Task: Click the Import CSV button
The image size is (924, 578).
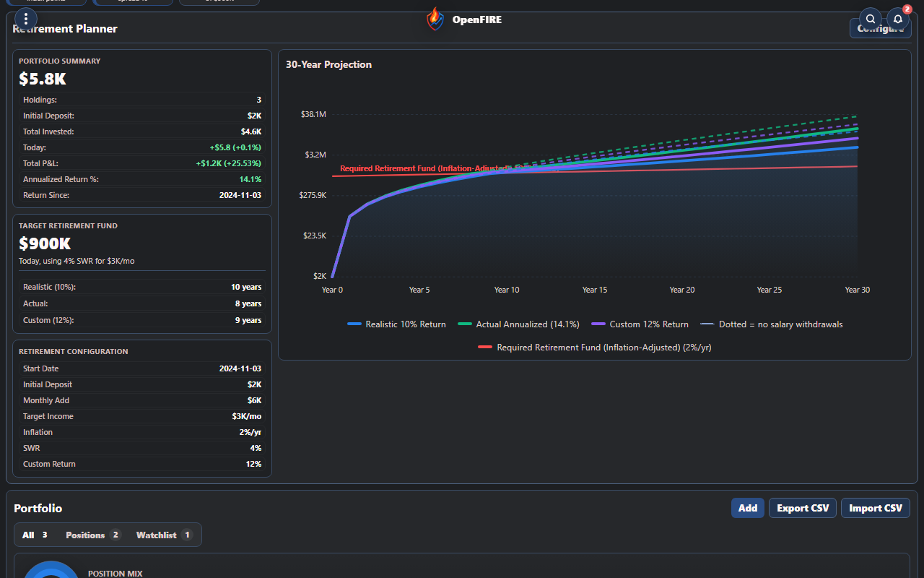Action: [x=876, y=508]
